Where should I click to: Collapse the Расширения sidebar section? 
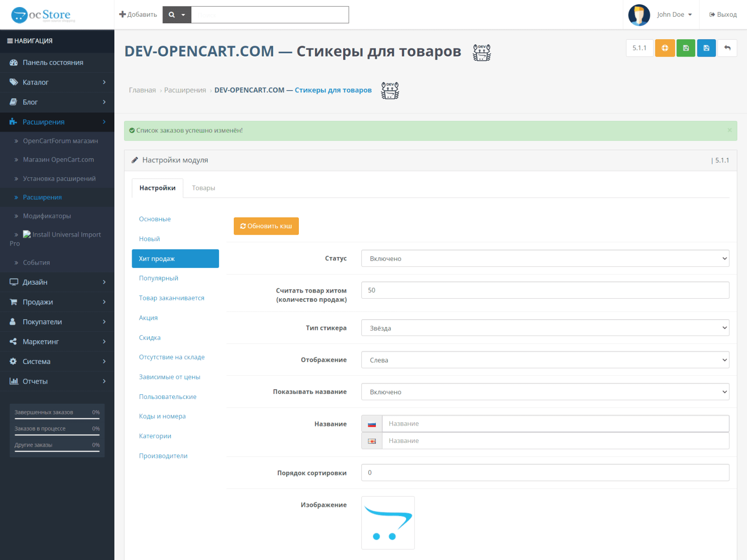click(57, 122)
